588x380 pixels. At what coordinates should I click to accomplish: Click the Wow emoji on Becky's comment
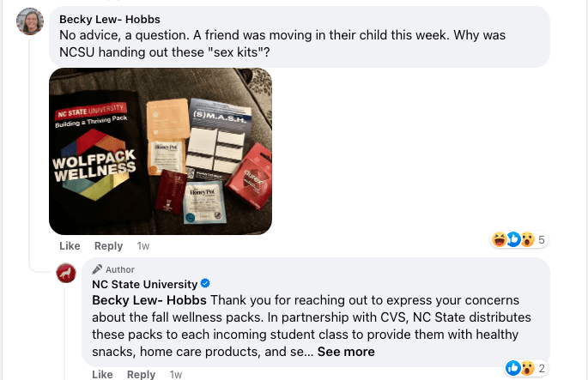point(526,239)
